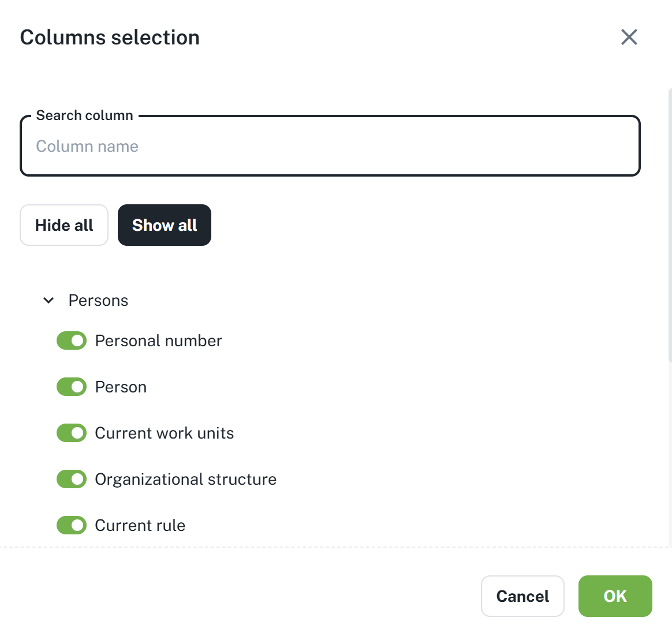This screenshot has height=640, width=672.
Task: Switch off the Current rule toggle
Action: tap(72, 525)
